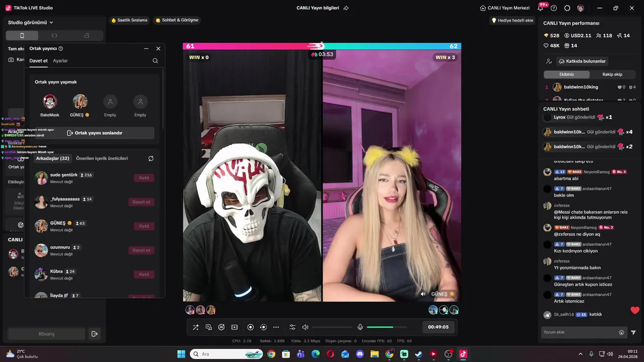Image resolution: width=644 pixels, height=362 pixels.
Task: Click the 00:49:05 stream timer
Action: pos(438,327)
